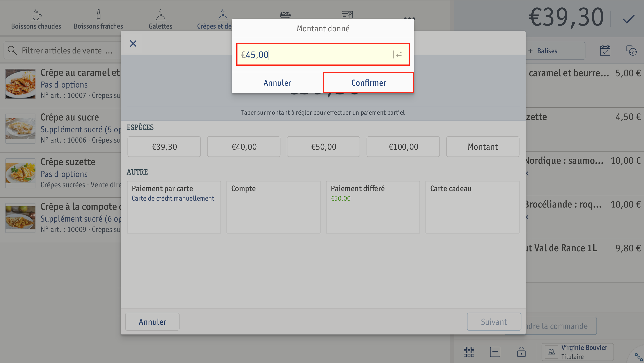
Task: Click the €39,30 order total
Action: (566, 18)
